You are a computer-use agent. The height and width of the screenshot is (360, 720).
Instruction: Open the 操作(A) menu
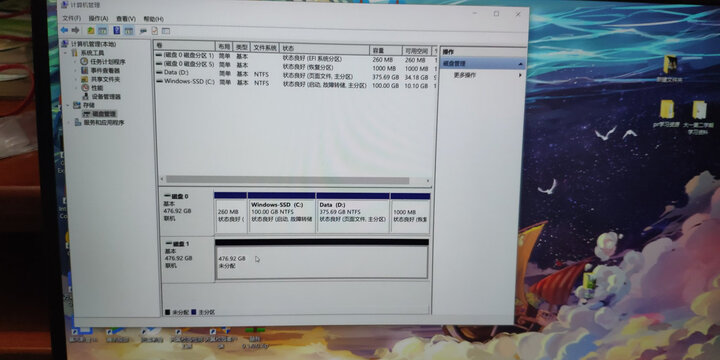98,18
